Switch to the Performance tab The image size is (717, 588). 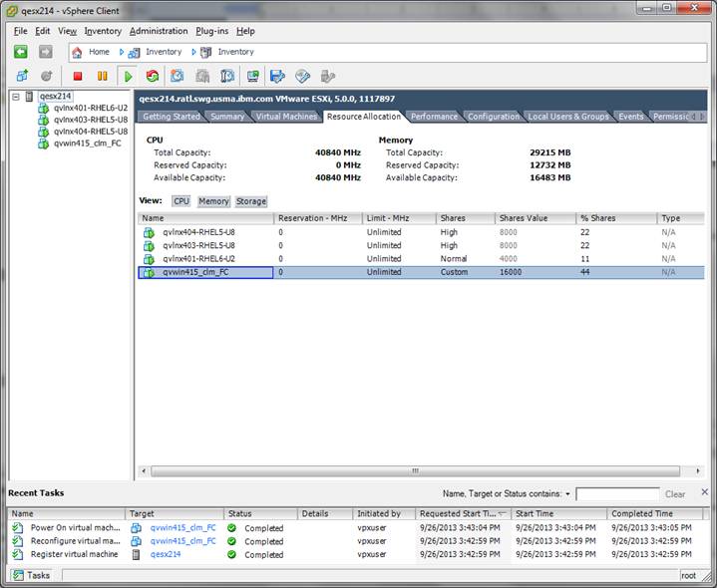[434, 117]
